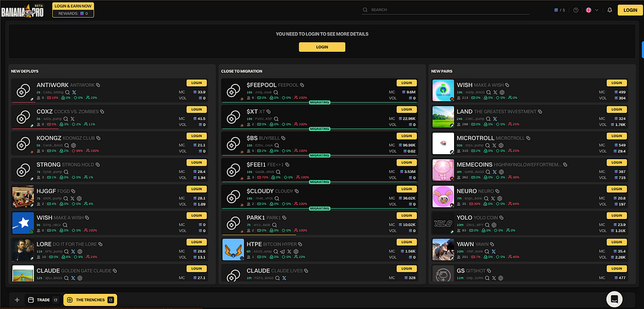Open the HTPE Bitcoin Hyper thumbnail
Image resolution: width=644 pixels, height=309 pixels.
click(233, 250)
